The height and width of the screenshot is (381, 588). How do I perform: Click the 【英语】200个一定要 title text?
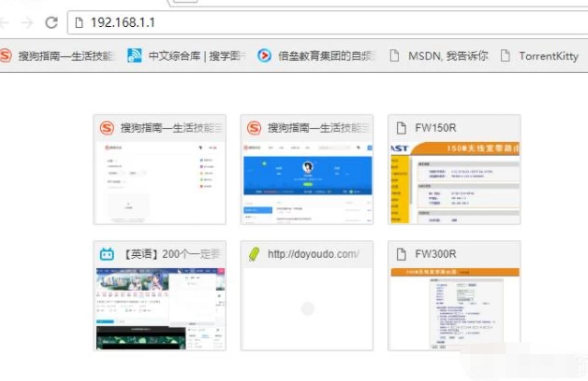[172, 254]
